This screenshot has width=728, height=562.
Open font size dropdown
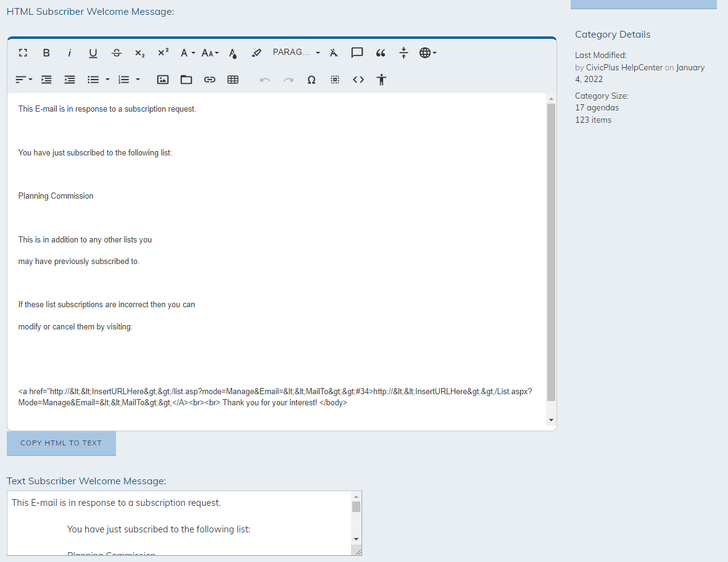click(x=210, y=53)
